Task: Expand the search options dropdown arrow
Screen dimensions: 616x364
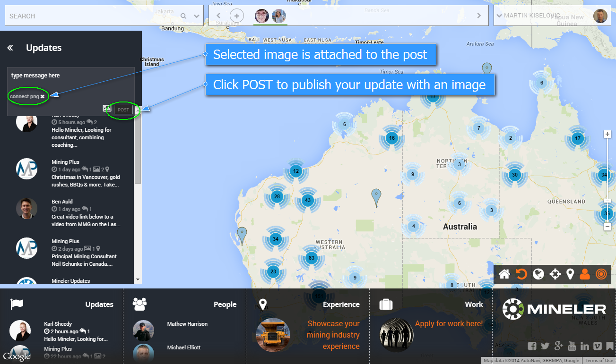Action: coord(197,16)
